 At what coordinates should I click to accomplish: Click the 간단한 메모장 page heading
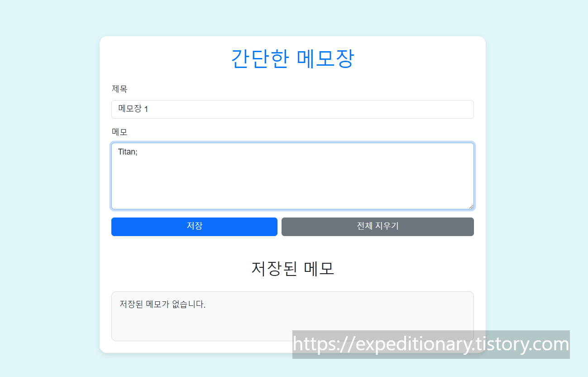(x=292, y=59)
